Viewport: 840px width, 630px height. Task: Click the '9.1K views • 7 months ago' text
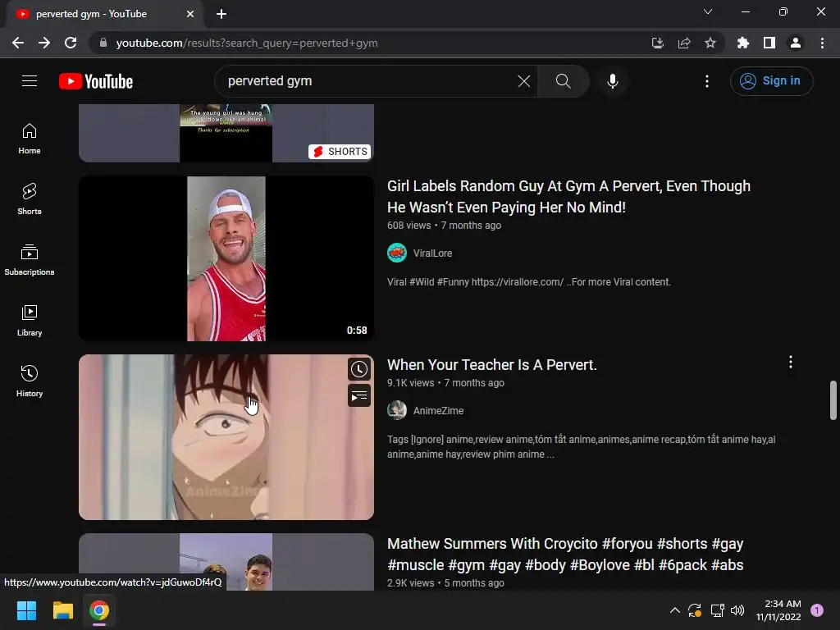pos(445,383)
